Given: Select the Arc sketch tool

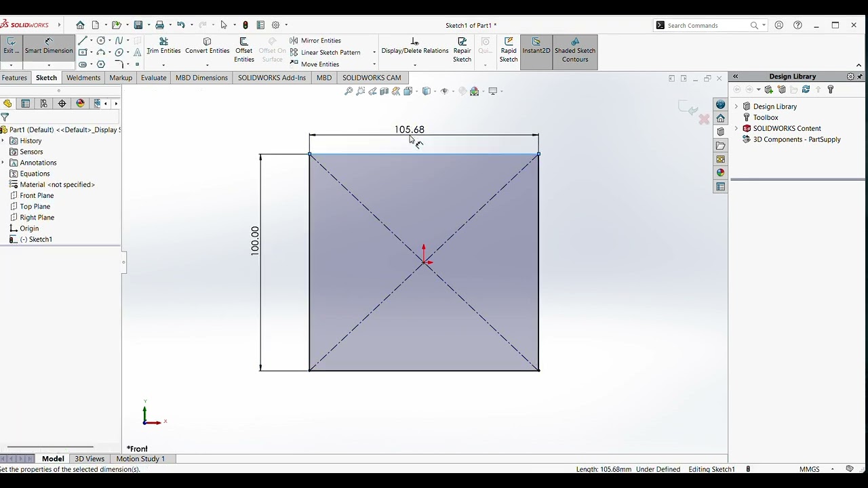Looking at the screenshot, I should (x=101, y=52).
